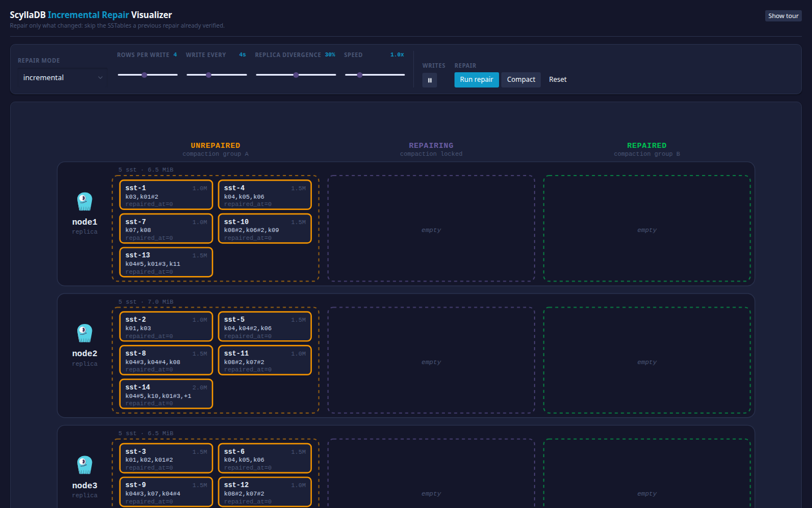Select SSTable sst-12 card

pos(265,492)
